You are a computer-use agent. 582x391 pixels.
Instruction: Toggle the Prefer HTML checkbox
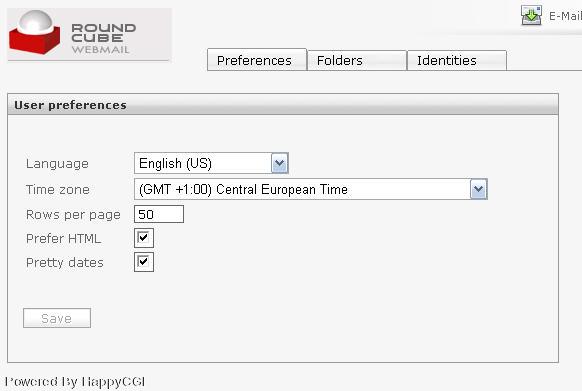144,238
